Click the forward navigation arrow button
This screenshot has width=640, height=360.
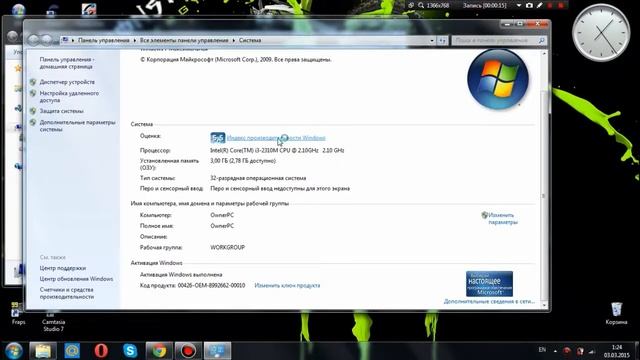coord(47,40)
